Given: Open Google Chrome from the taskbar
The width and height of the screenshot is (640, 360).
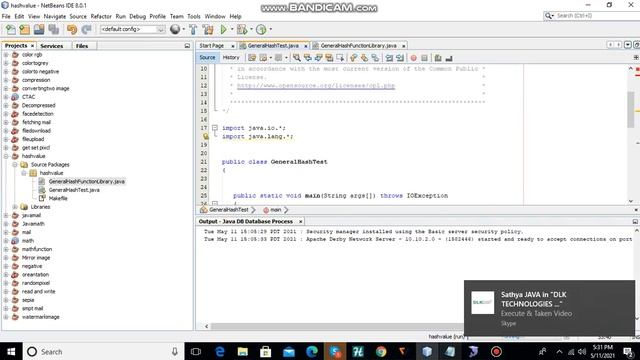Looking at the screenshot, I should (381, 351).
